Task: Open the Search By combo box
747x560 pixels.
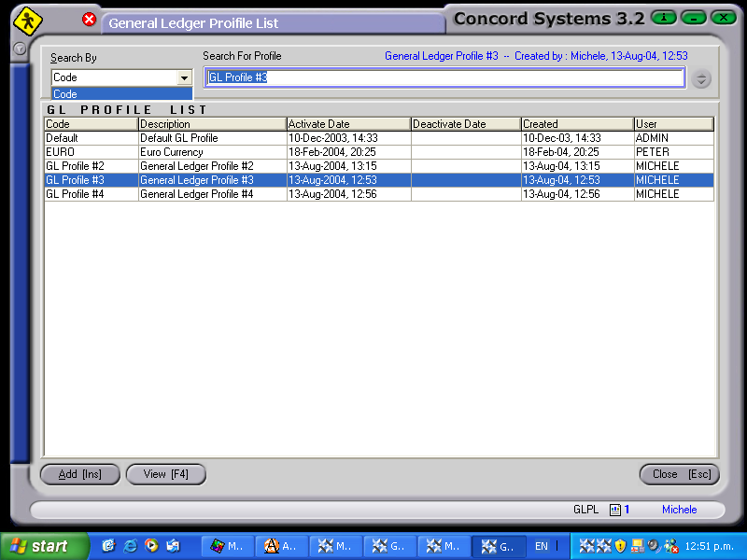Action: 182,77
